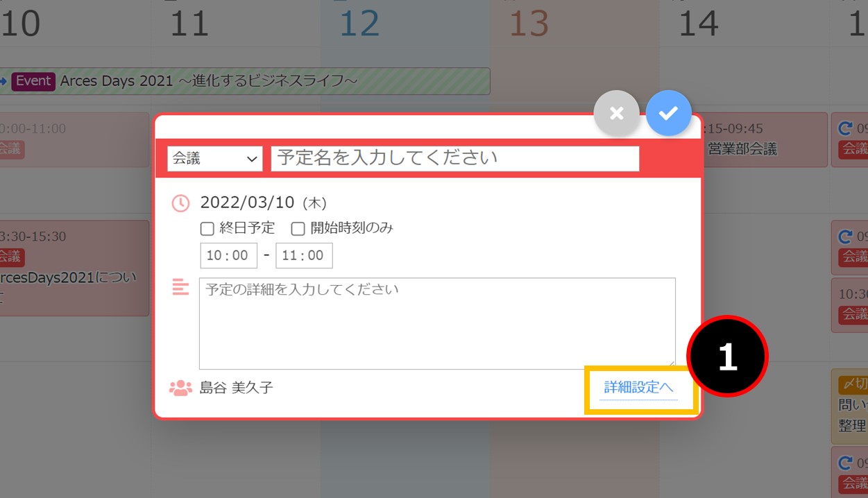Open the 会議 category dropdown

point(215,159)
